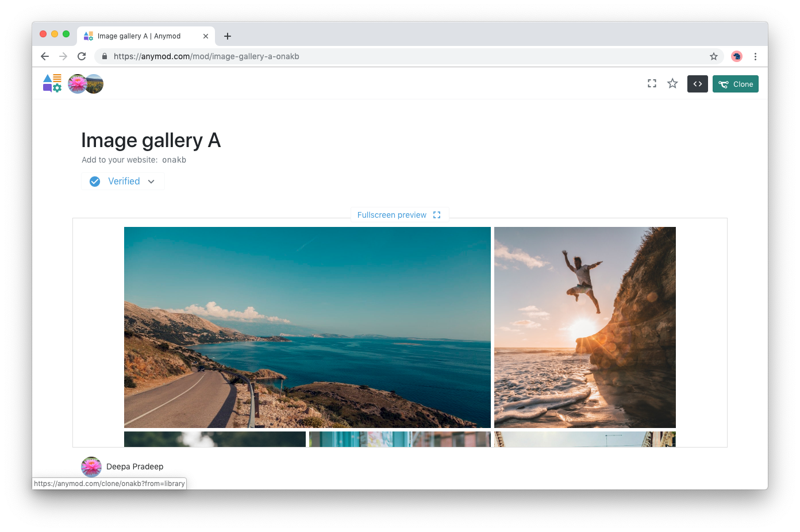
Task: Clone the Image gallery A mod
Action: [736, 84]
